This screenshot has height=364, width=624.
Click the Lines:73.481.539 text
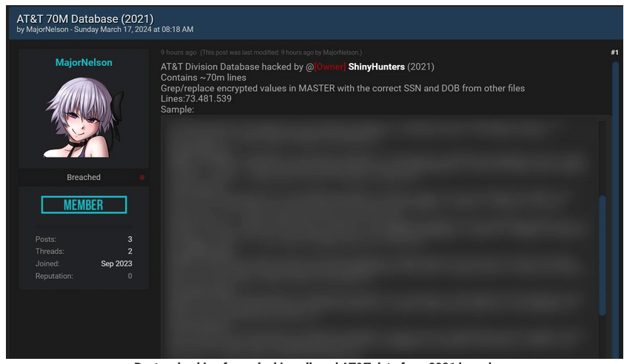196,98
